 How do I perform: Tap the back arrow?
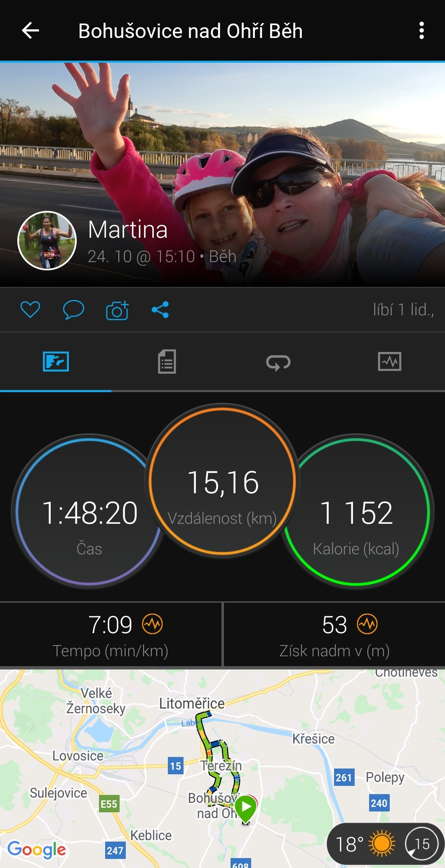pyautogui.click(x=31, y=31)
